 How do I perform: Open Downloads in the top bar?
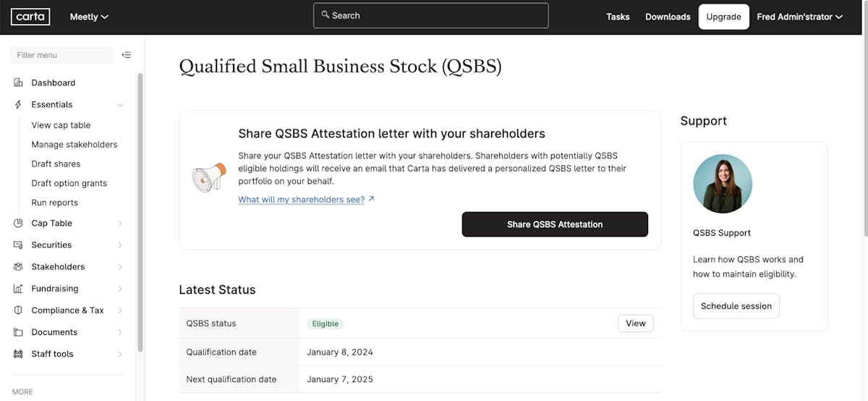click(x=668, y=17)
